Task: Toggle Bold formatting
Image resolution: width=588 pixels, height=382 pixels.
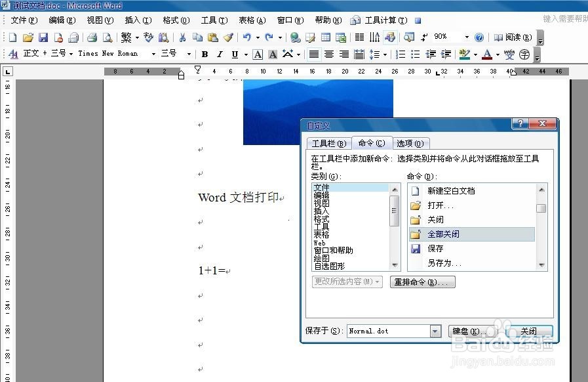Action: [x=205, y=54]
